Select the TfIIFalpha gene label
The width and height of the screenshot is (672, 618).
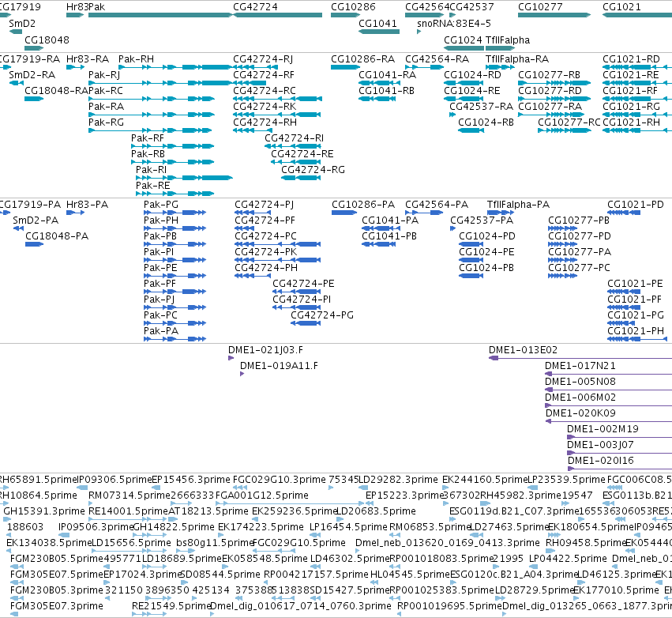pos(508,40)
